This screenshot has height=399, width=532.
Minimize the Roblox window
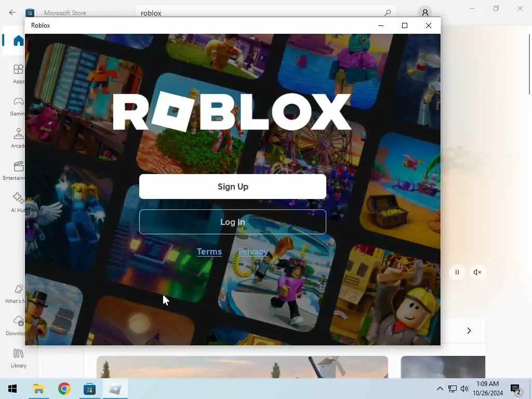pyautogui.click(x=381, y=25)
